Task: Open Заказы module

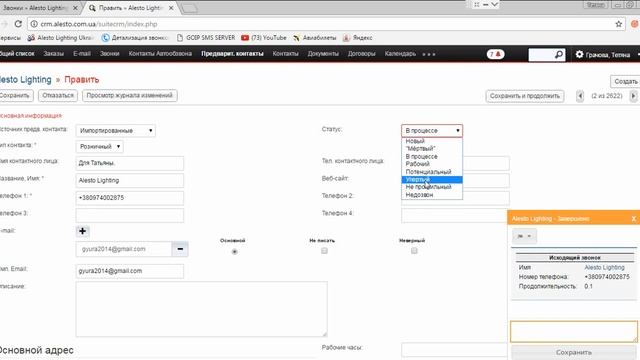Action: coord(53,54)
